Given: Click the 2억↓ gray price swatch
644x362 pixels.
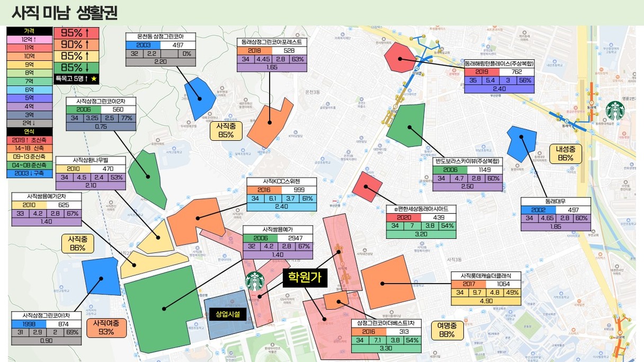Looking at the screenshot, I should tap(29, 123).
